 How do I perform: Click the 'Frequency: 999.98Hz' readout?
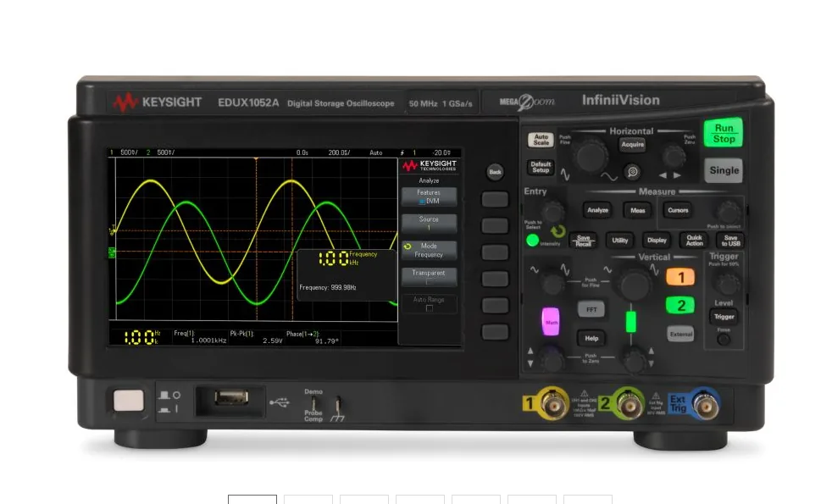327,287
